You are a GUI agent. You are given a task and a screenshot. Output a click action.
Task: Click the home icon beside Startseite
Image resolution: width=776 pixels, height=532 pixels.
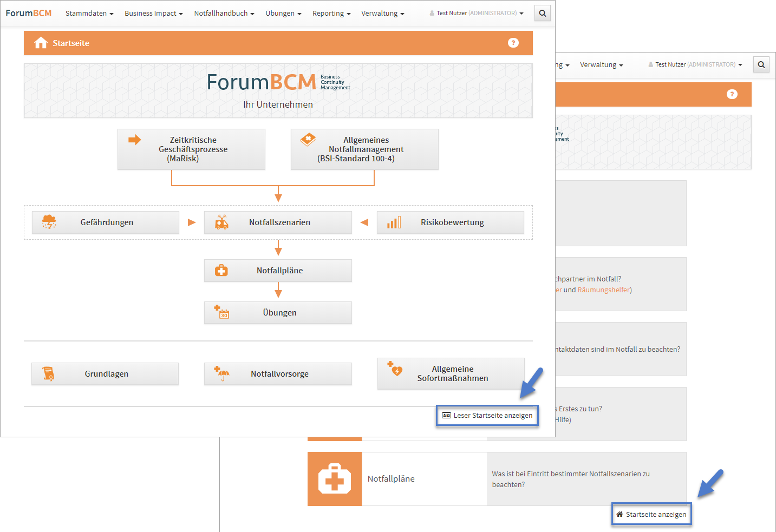41,43
